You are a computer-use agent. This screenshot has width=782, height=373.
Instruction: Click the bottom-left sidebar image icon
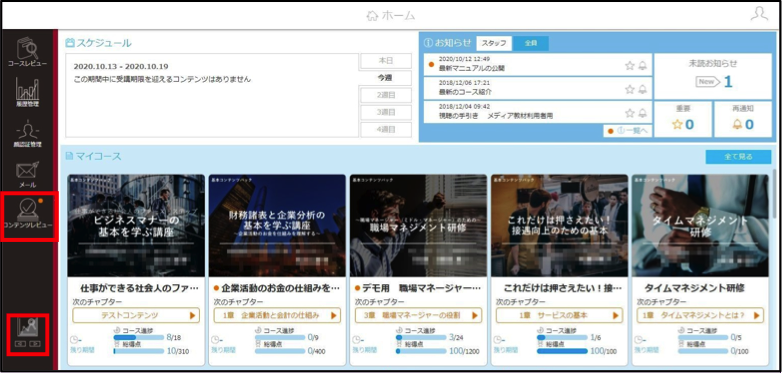click(28, 332)
